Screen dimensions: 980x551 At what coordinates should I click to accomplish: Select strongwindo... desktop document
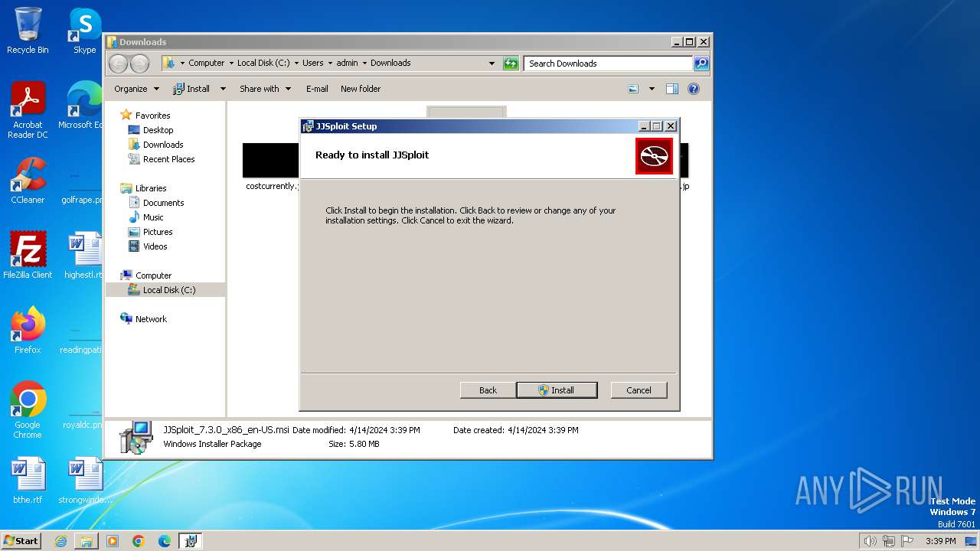tap(84, 481)
